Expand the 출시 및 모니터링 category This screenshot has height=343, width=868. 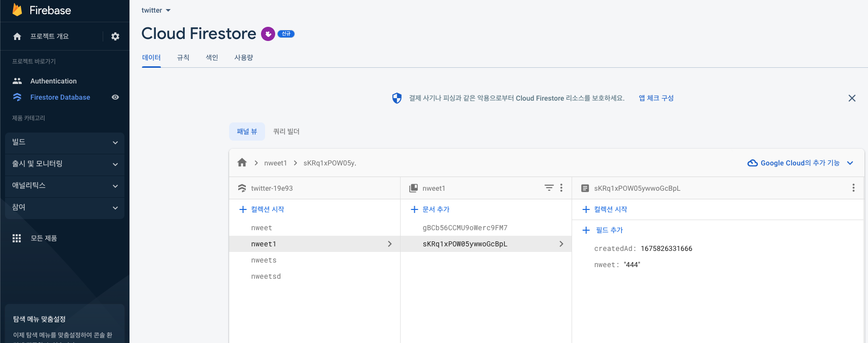[x=65, y=164]
